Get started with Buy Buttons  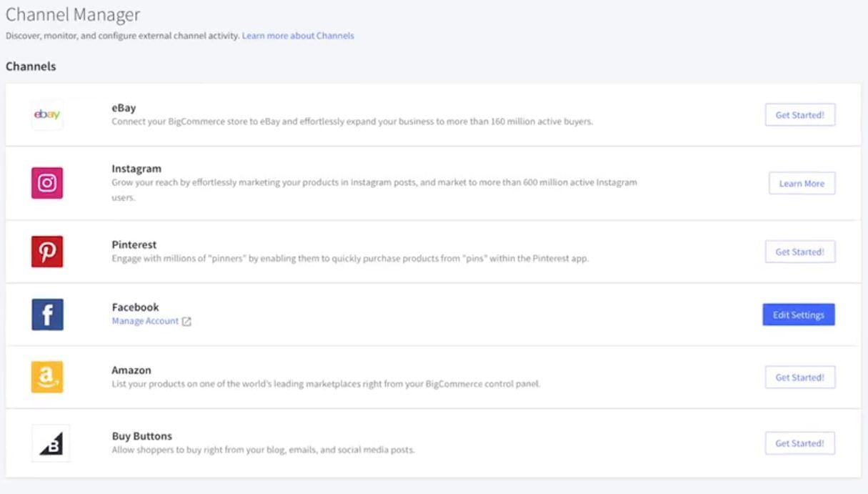tap(800, 443)
